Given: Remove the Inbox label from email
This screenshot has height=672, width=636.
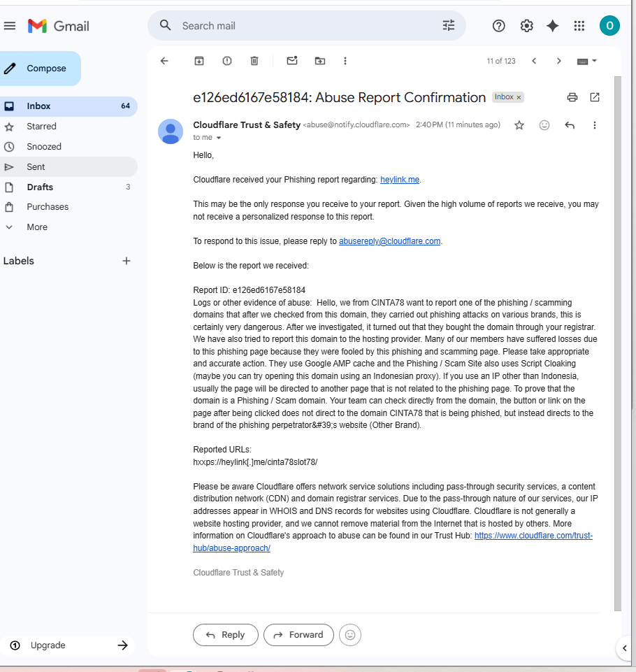Looking at the screenshot, I should 519,97.
